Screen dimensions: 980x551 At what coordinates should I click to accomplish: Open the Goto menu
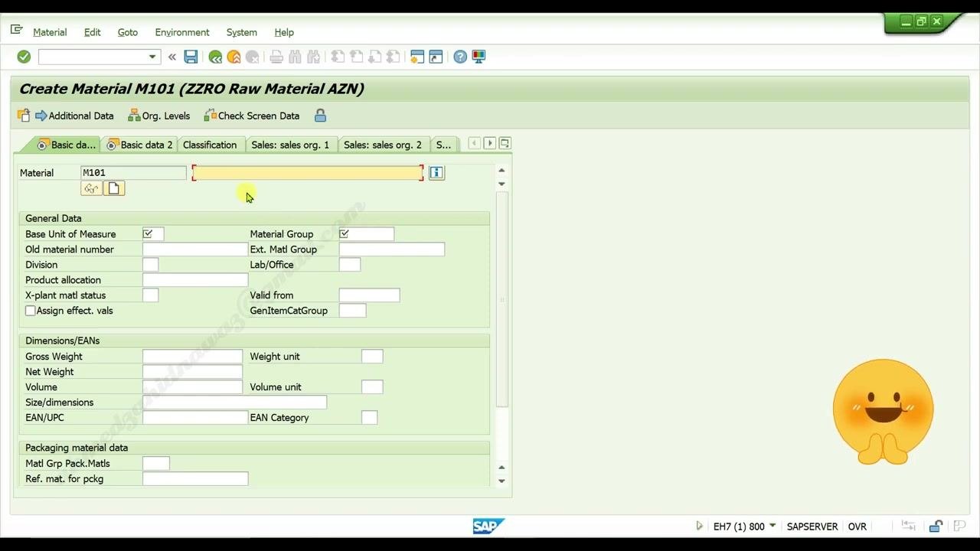click(x=128, y=32)
